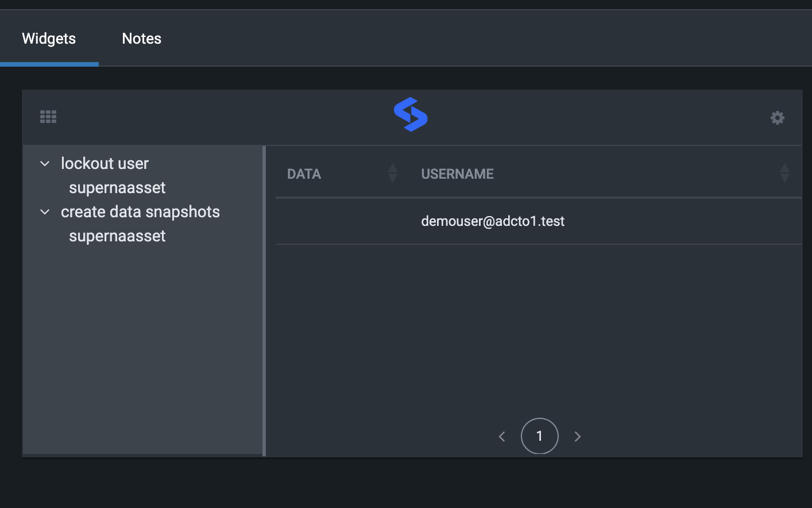Select supernaasset under lockout user
812x508 pixels.
point(117,188)
